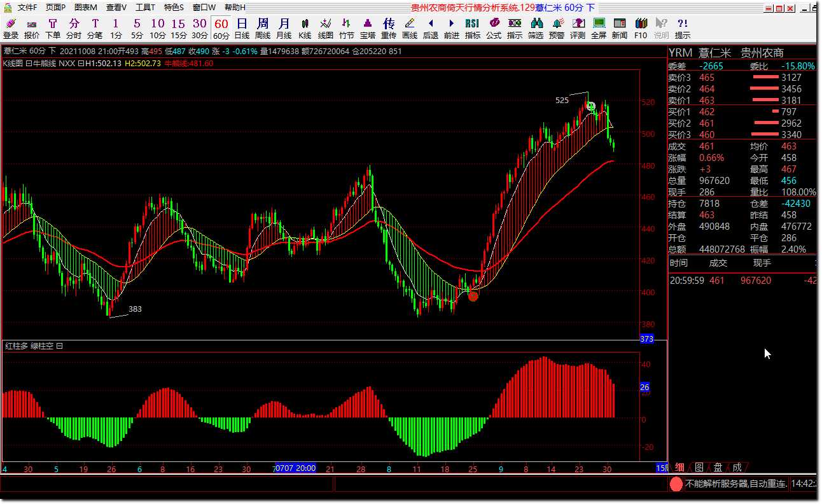Open the 文件F menu
The image size is (822, 504).
27,8
